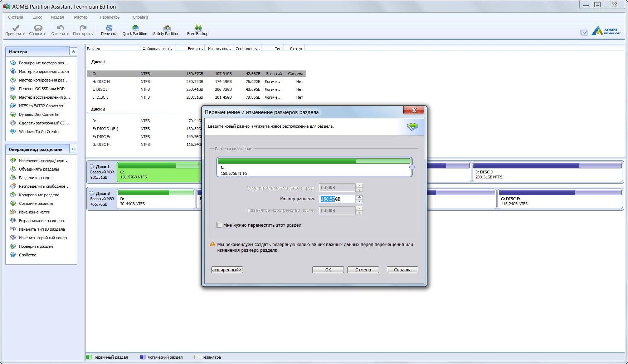Decrease Размер раздела with down spinner

[360, 201]
